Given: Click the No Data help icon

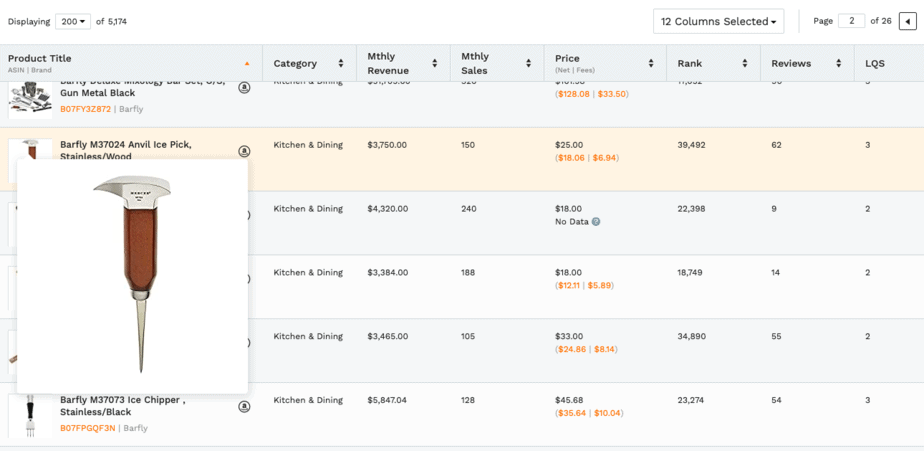Looking at the screenshot, I should click(596, 222).
